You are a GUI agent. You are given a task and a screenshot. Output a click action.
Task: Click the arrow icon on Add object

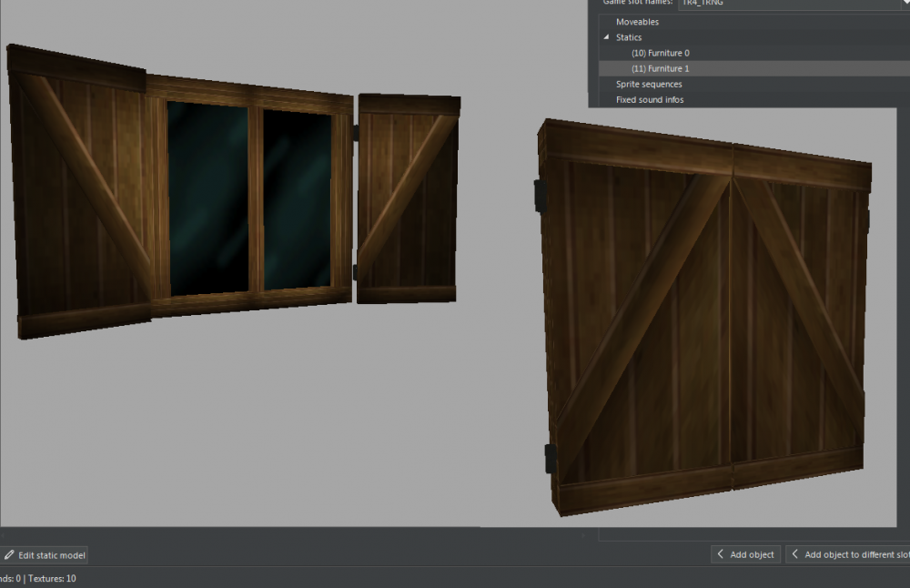click(720, 554)
